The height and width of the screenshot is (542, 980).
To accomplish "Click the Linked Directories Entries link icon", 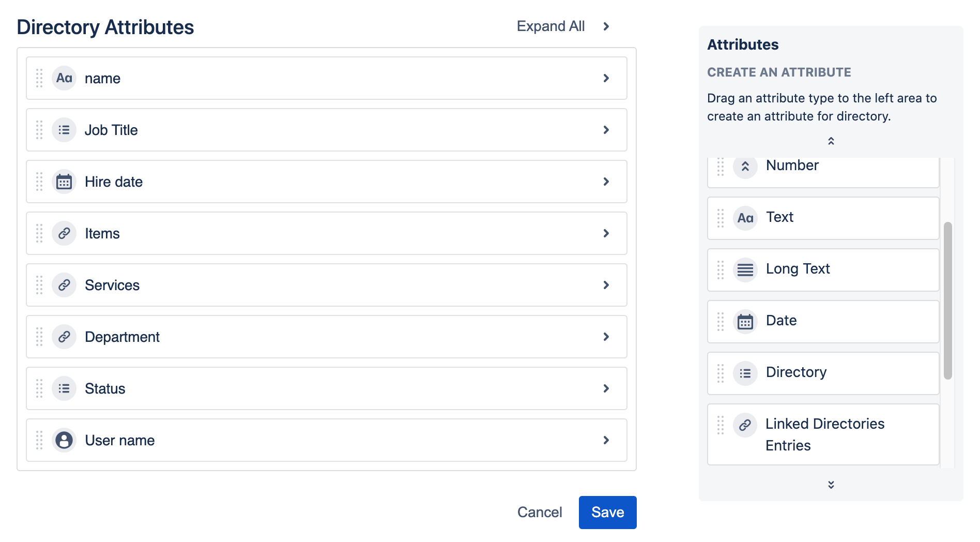I will tap(745, 425).
